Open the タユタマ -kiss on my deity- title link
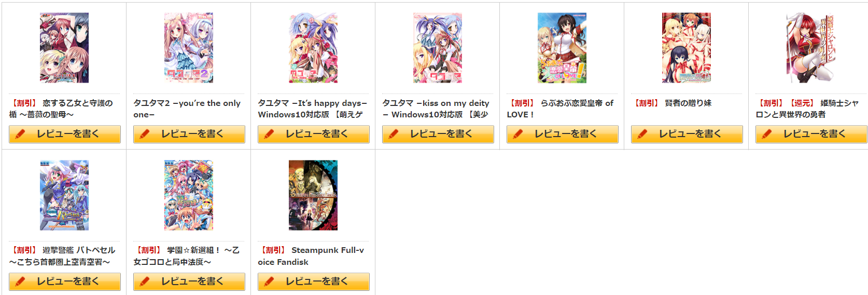Viewport: 868px width, 295px height. point(436,109)
